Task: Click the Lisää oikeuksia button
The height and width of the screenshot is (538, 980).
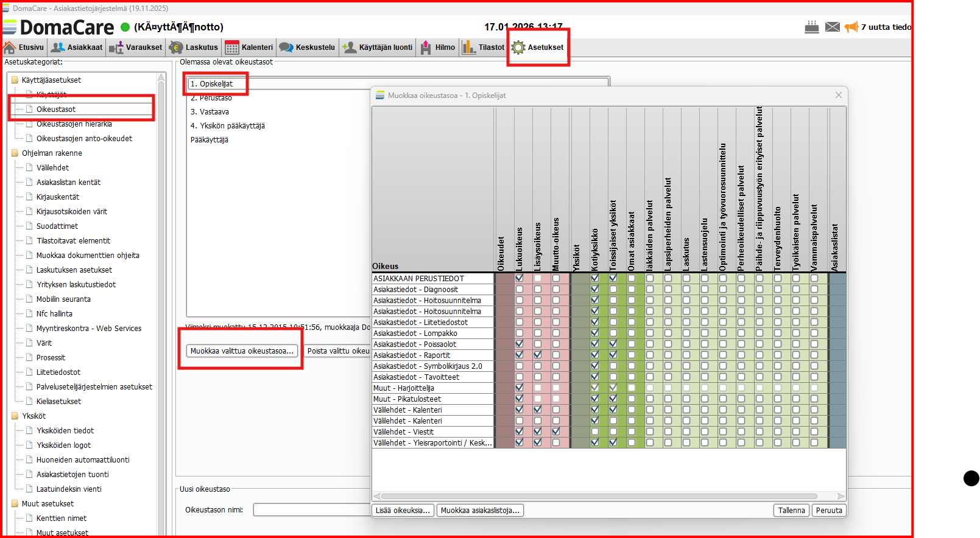Action: [403, 511]
